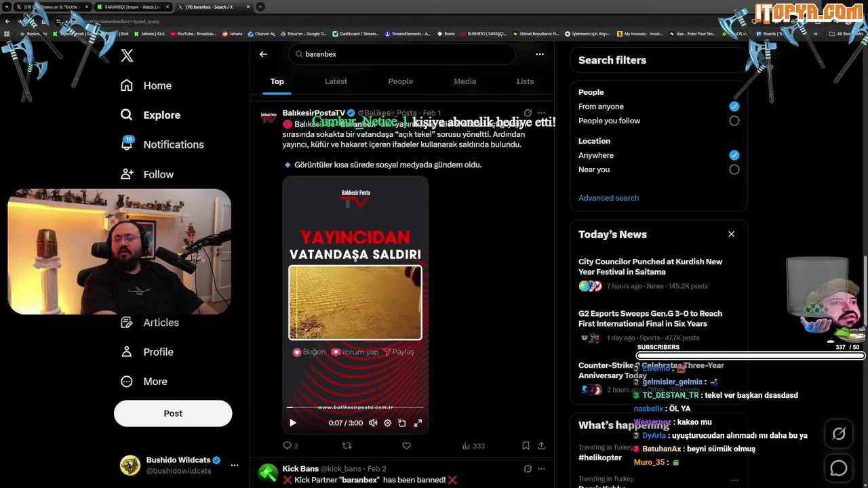868x488 pixels.
Task: Open G2 Esports Sweeps Gen.G story
Action: [x=658, y=326]
